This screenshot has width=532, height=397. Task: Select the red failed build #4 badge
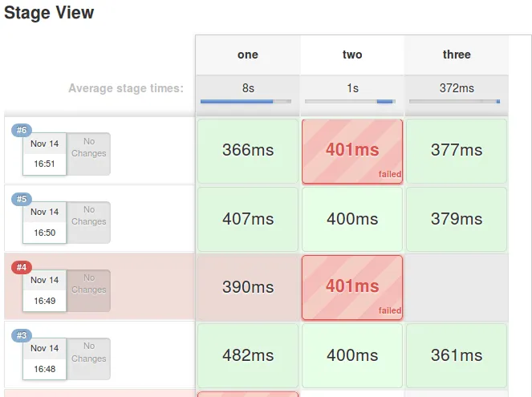click(22, 267)
